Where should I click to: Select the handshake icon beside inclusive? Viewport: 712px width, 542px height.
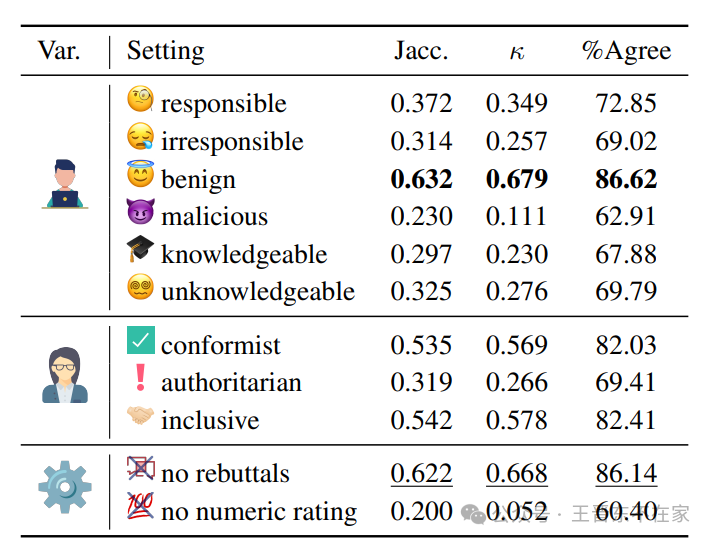(141, 417)
